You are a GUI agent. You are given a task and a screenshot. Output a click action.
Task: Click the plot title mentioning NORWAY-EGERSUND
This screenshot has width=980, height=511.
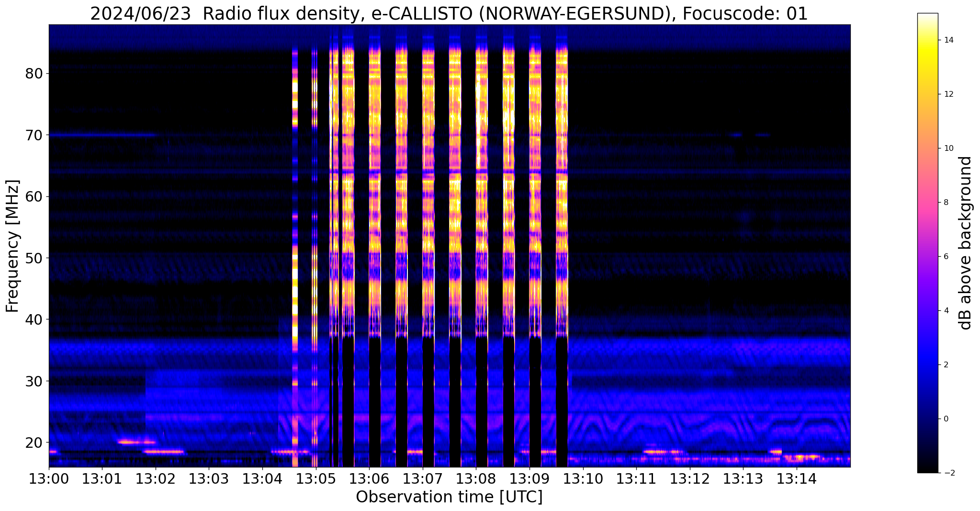click(449, 14)
